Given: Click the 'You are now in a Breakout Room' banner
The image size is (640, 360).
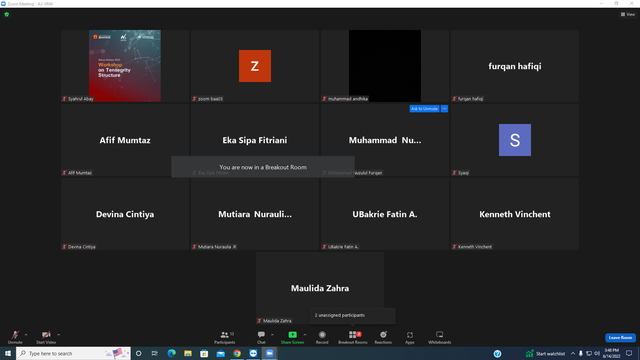Looking at the screenshot, I should pyautogui.click(x=263, y=167).
